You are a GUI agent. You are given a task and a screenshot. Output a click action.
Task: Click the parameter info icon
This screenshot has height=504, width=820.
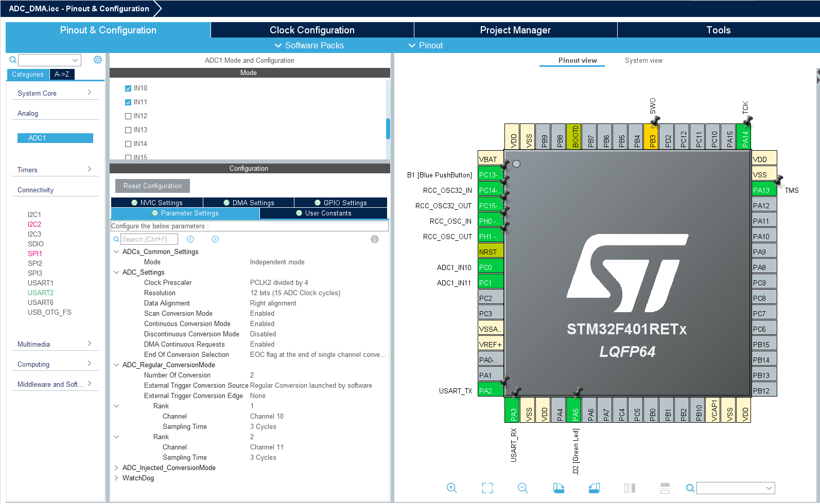pos(375,239)
